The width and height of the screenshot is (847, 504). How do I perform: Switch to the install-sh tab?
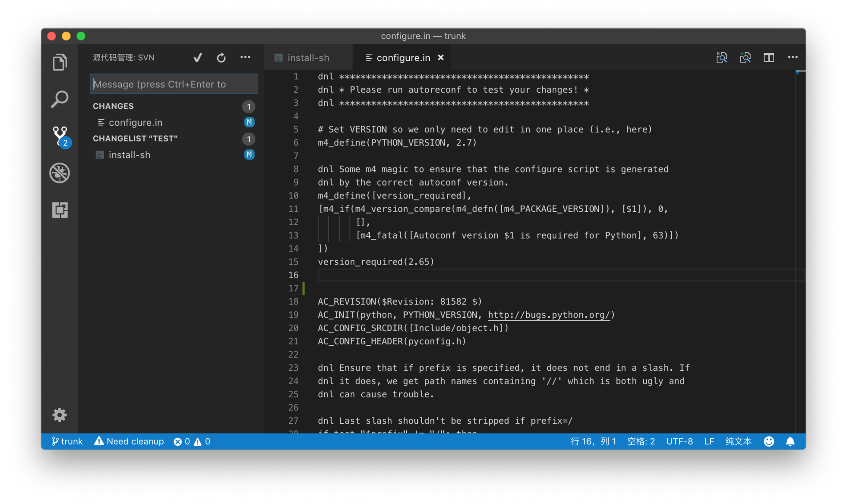[x=308, y=58]
